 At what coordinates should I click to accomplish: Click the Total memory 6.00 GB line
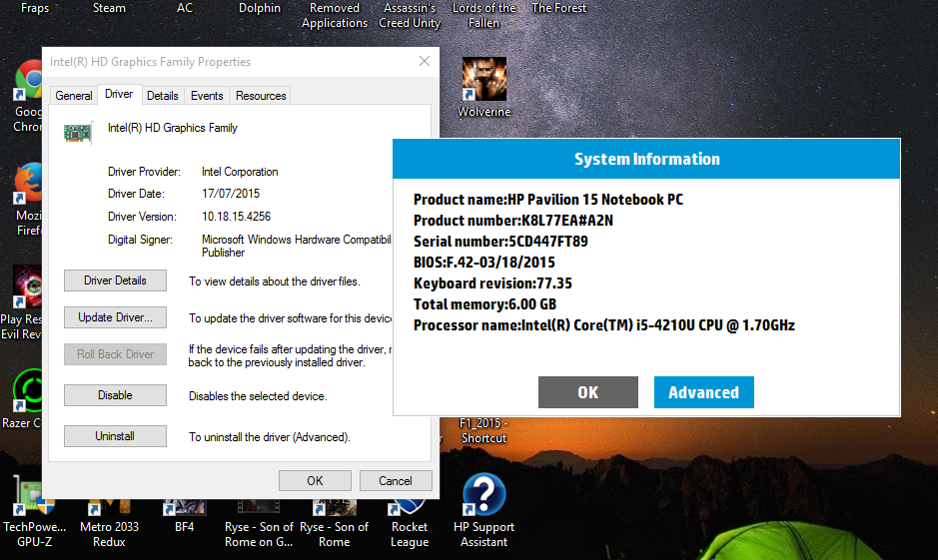pyautogui.click(x=485, y=304)
